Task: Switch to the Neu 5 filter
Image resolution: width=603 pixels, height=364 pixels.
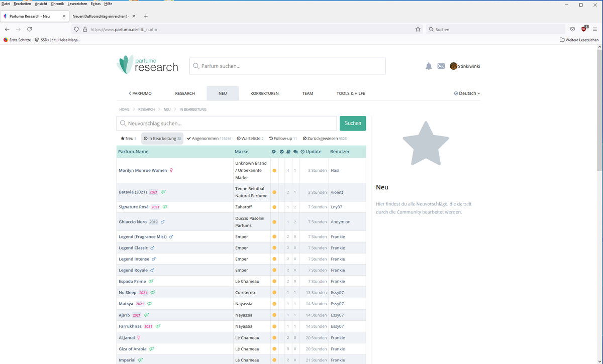Action: click(129, 139)
